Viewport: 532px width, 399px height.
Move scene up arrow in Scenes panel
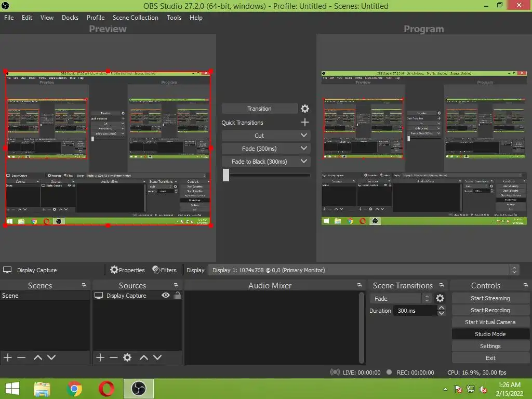coord(37,357)
